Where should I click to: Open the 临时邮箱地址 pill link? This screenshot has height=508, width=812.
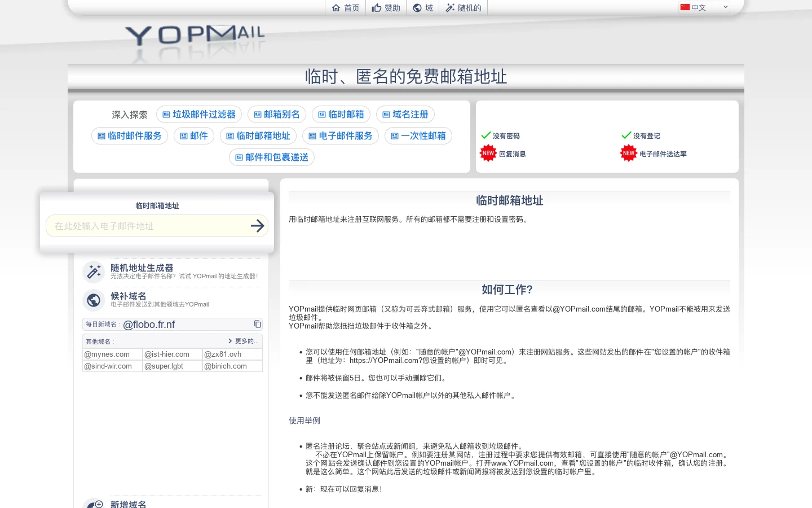click(x=258, y=136)
